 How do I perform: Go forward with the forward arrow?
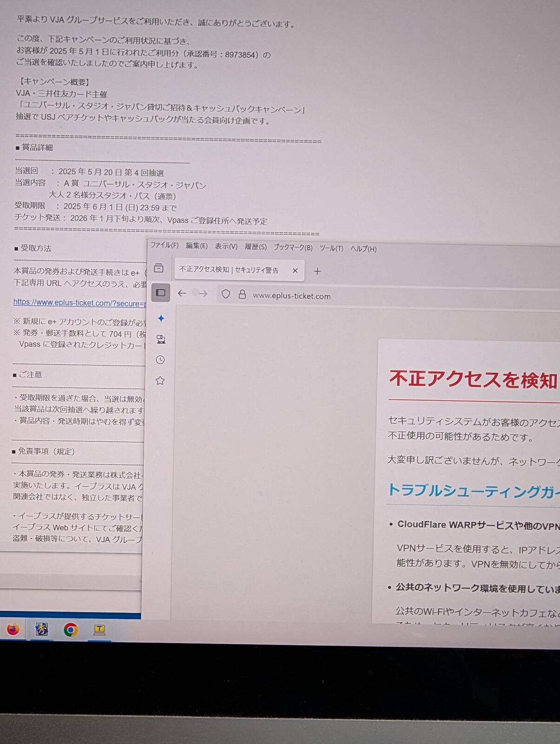click(203, 294)
